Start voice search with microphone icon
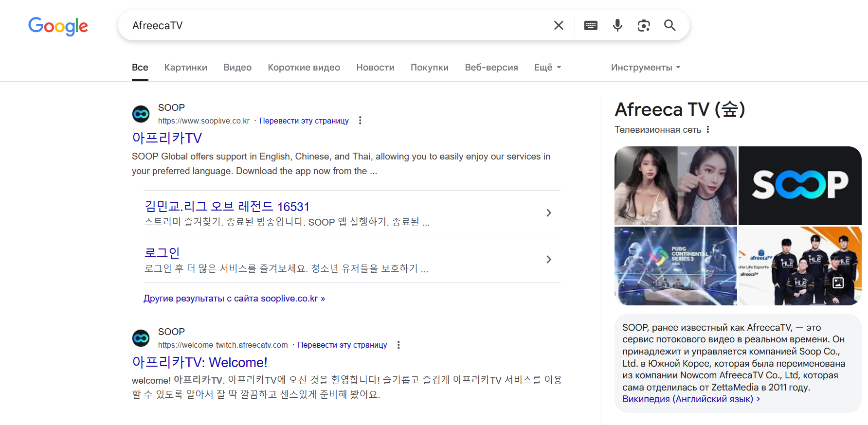The image size is (868, 425). (x=617, y=25)
